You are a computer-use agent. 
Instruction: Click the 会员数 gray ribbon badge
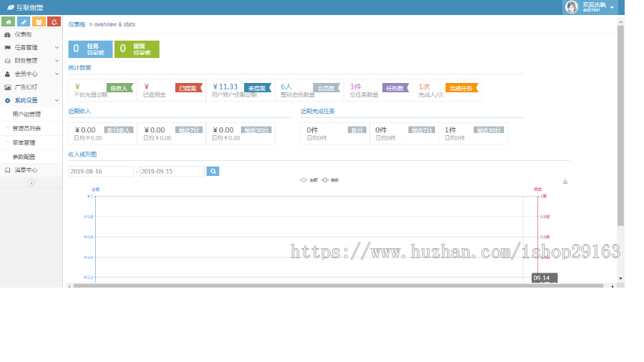tap(326, 88)
